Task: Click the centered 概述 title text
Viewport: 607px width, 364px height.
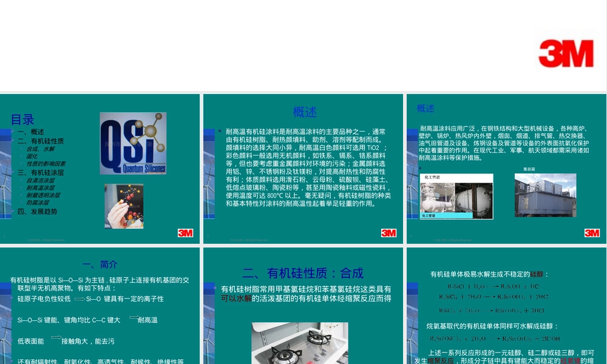Action: click(x=305, y=112)
